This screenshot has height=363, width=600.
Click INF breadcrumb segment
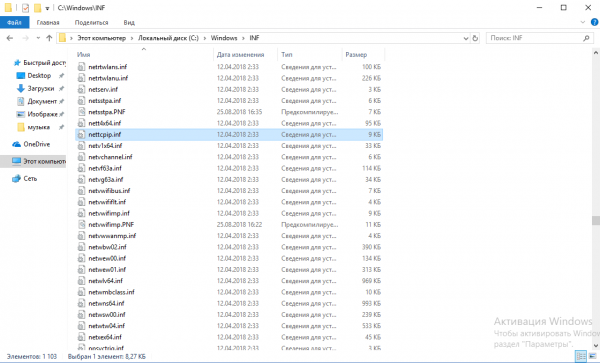[254, 38]
